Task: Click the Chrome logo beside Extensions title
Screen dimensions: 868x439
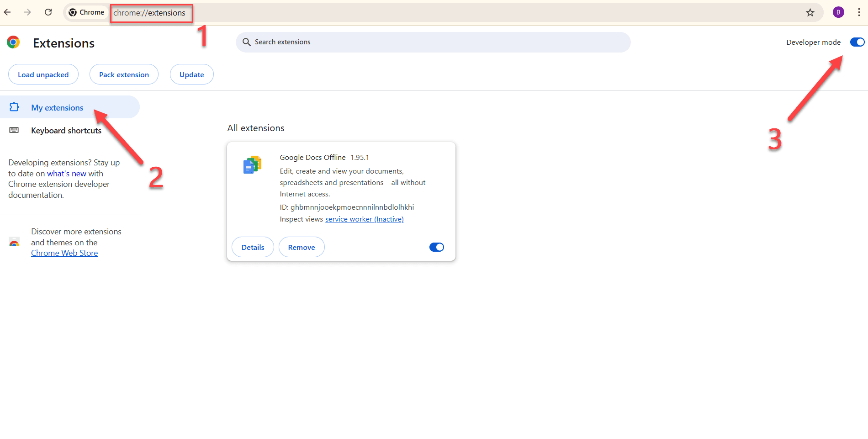Action: [13, 42]
